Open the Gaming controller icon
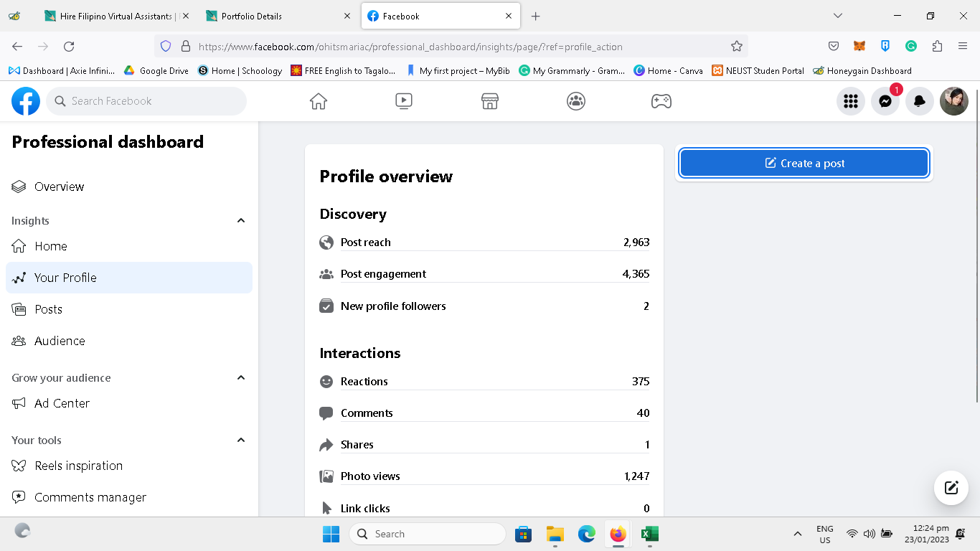980x551 pixels. 661,101
